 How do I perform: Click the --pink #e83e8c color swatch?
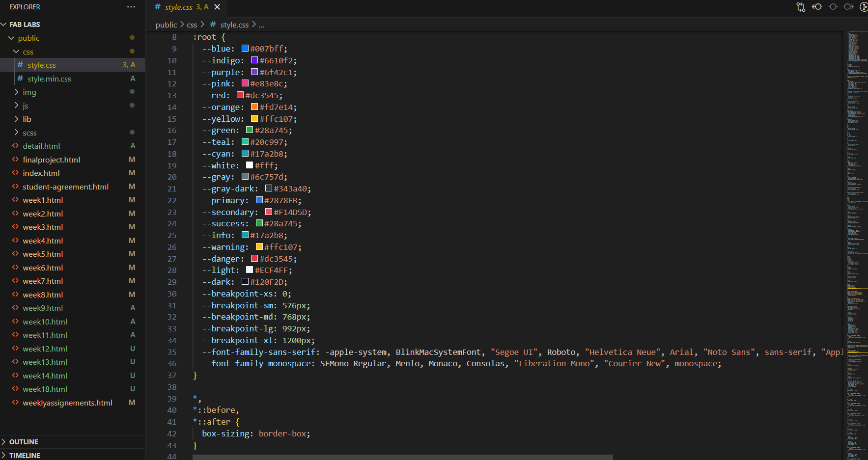click(x=245, y=83)
